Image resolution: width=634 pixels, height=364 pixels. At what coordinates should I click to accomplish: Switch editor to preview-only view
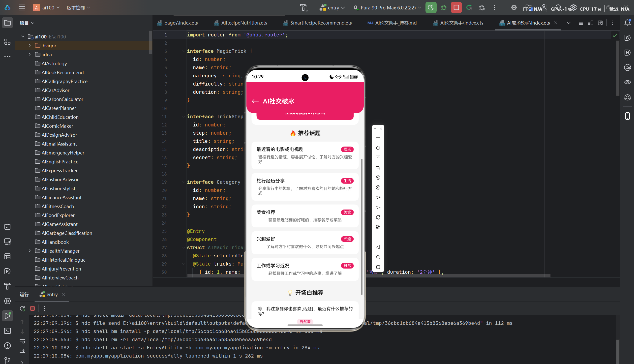coord(600,23)
